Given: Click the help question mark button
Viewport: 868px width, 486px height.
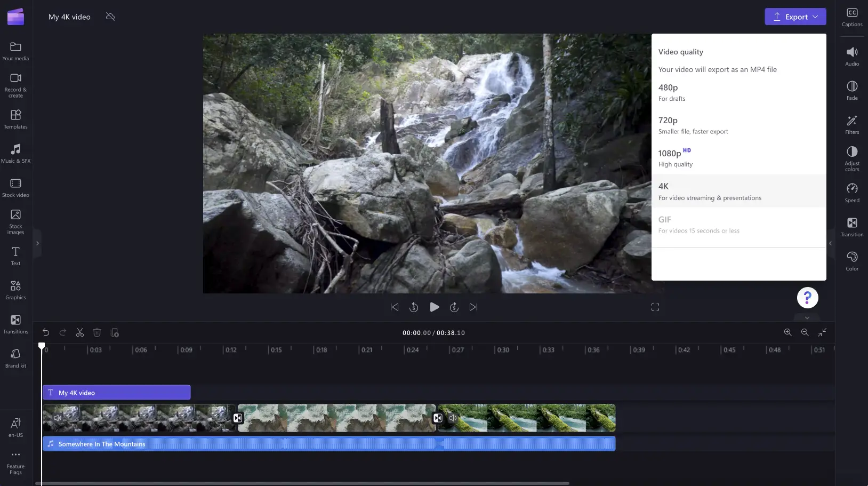Looking at the screenshot, I should [807, 298].
